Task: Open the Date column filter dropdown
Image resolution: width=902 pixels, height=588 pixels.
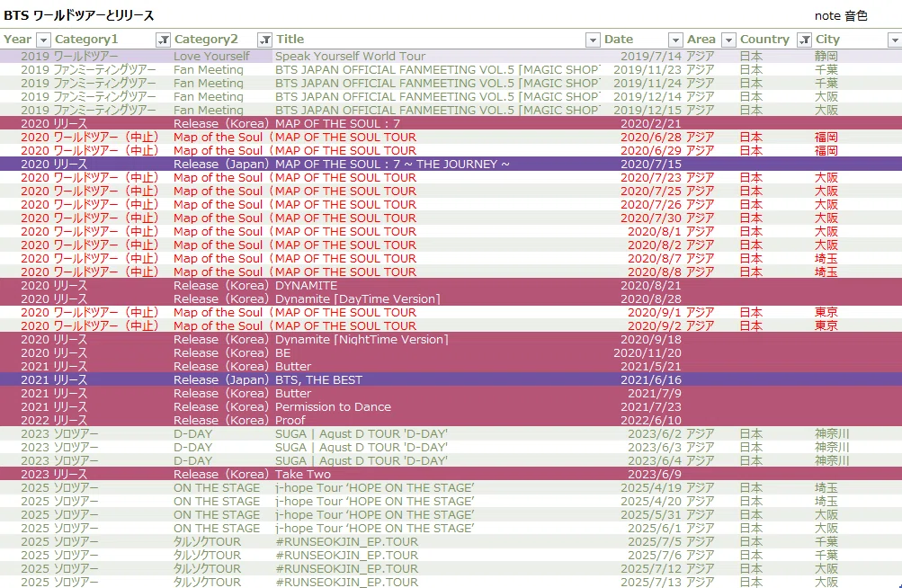Action: coord(675,40)
